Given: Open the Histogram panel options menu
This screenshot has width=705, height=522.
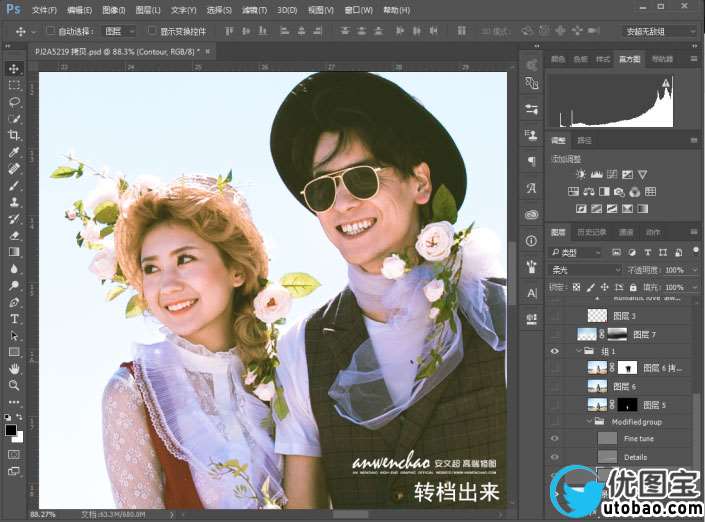Looking at the screenshot, I should pos(694,59).
